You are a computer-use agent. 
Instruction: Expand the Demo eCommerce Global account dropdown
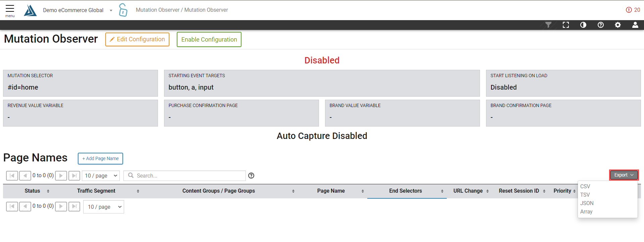(x=78, y=10)
